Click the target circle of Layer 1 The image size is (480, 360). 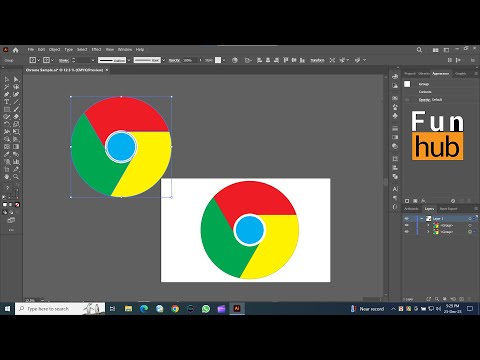coord(470,219)
